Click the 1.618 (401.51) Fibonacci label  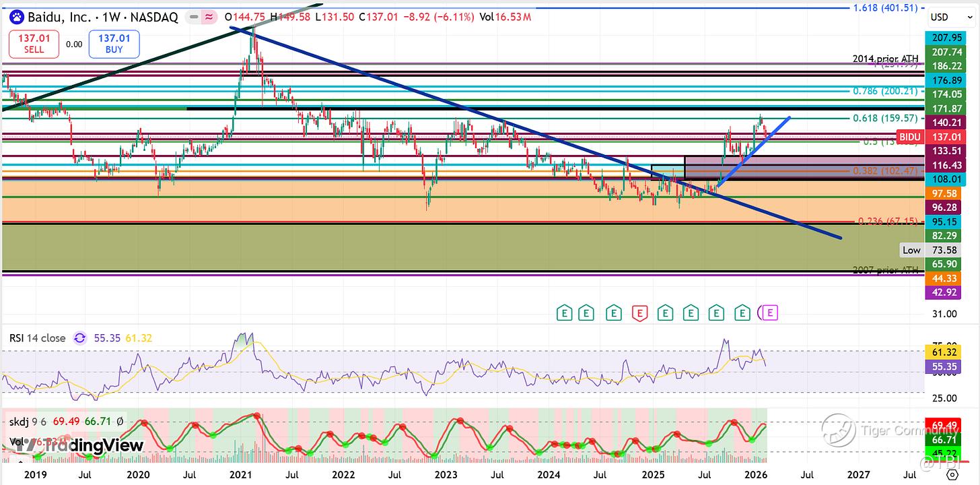tap(886, 8)
